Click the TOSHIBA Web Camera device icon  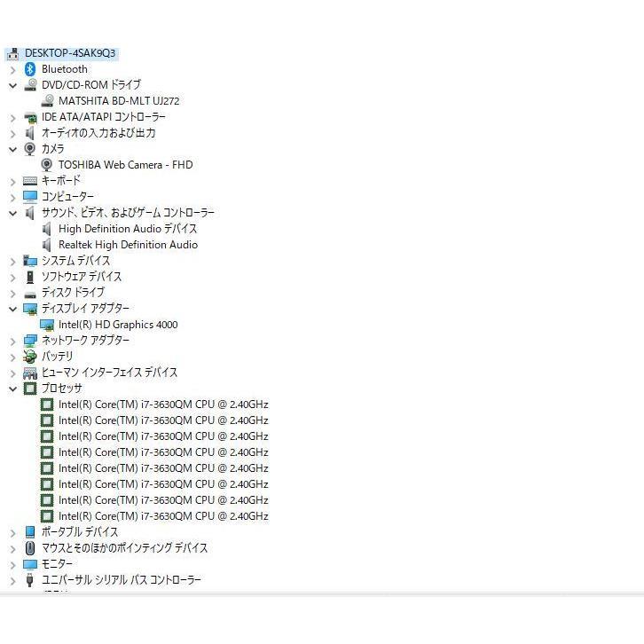[x=47, y=165]
